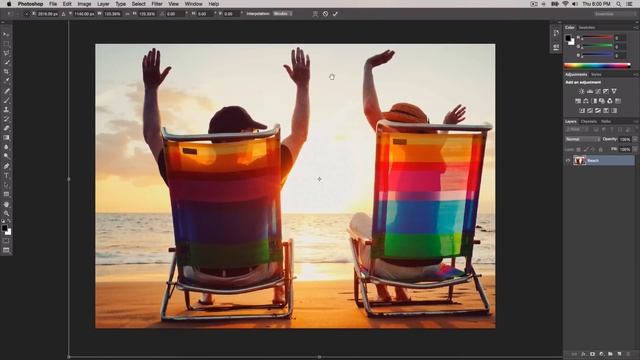Select the Crop tool
Image resolution: width=640 pixels, height=360 pixels.
coord(6,71)
